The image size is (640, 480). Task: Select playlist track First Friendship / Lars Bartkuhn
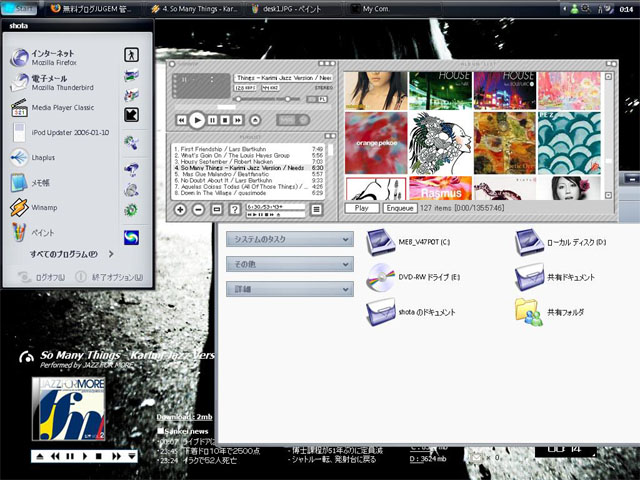[x=248, y=149]
